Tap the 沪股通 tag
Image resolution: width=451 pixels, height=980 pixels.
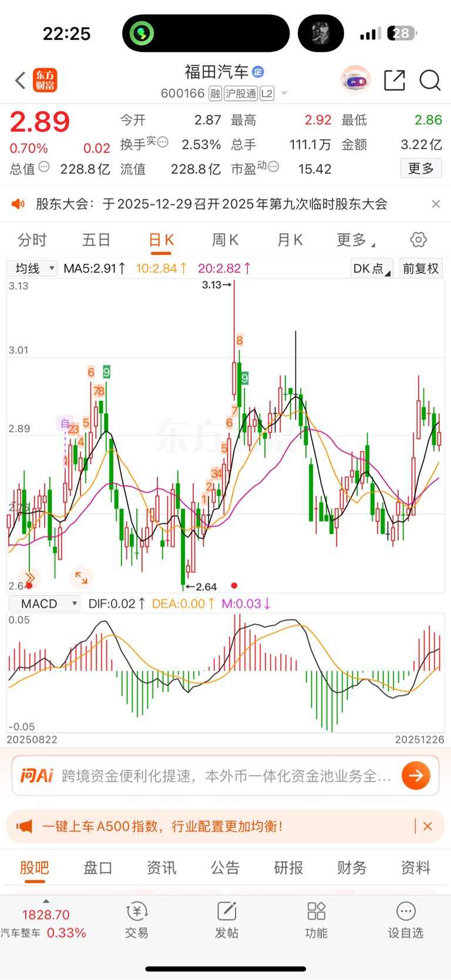(x=241, y=93)
